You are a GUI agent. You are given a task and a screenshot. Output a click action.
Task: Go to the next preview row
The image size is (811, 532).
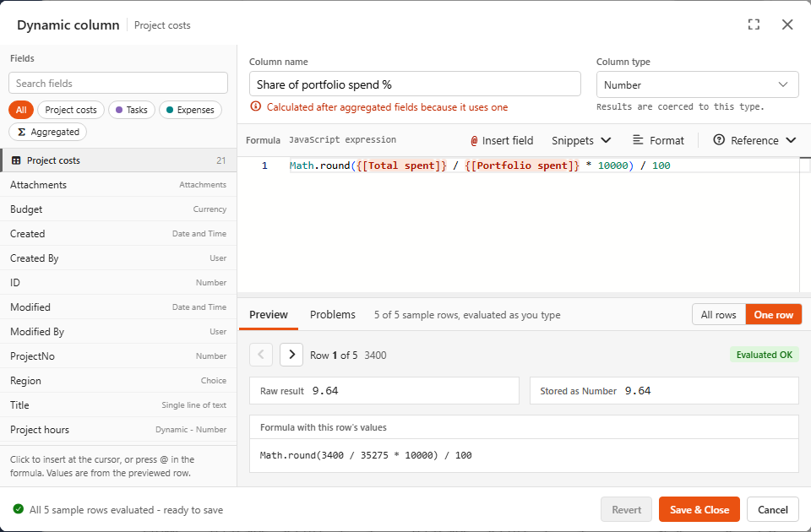(x=291, y=355)
